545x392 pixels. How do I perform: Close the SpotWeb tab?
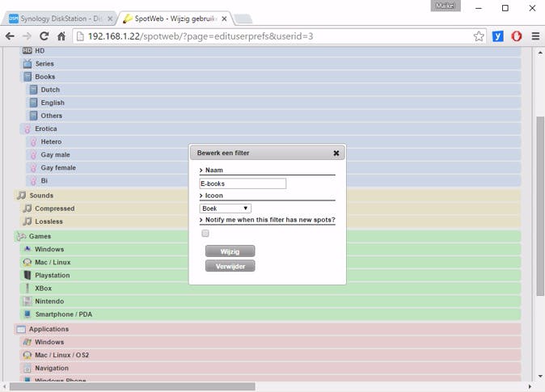tap(224, 19)
